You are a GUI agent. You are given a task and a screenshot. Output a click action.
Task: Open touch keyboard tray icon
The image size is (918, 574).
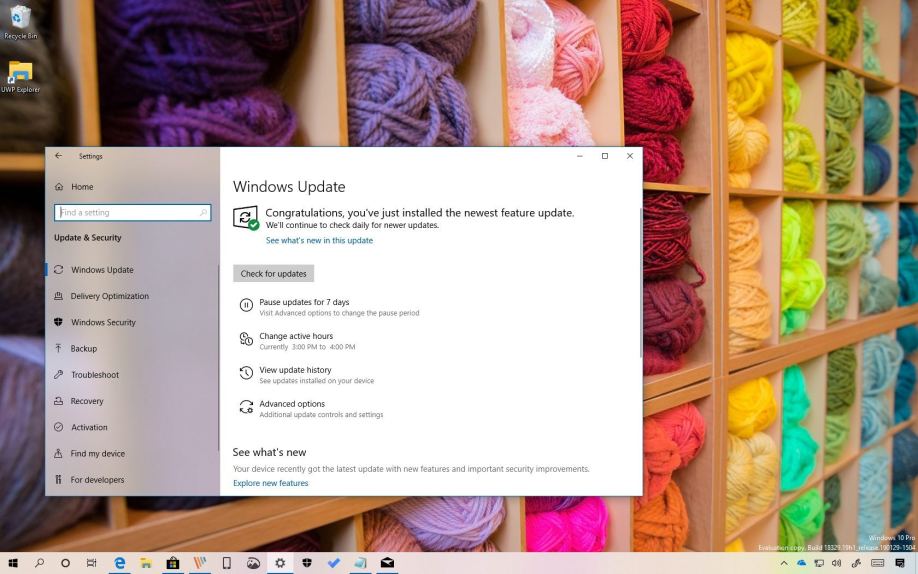(878, 563)
